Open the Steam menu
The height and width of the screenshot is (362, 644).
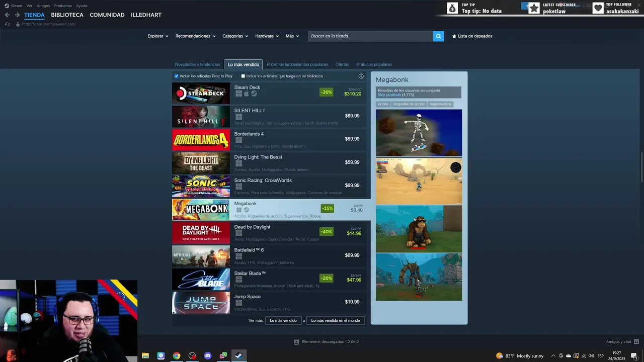coord(17,6)
